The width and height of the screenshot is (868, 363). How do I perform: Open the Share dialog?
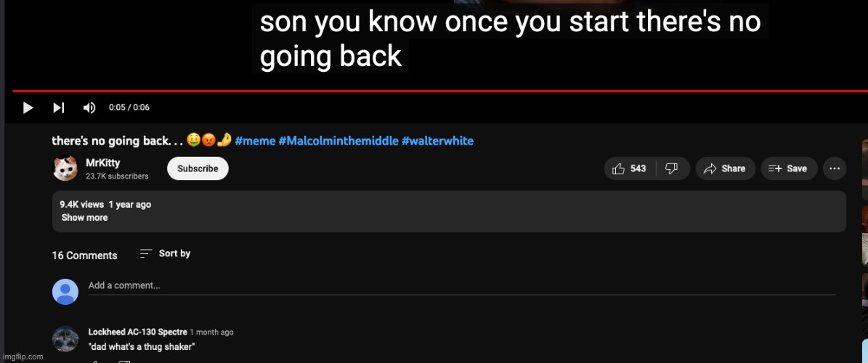click(x=725, y=168)
